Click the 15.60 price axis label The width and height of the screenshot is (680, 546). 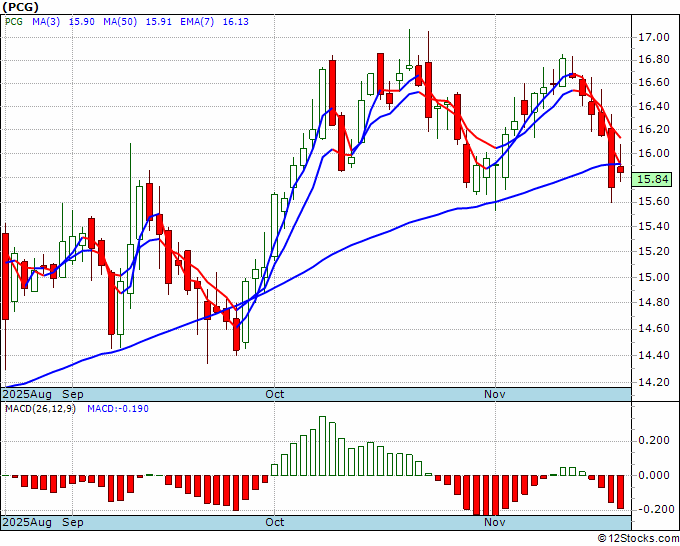tap(654, 202)
